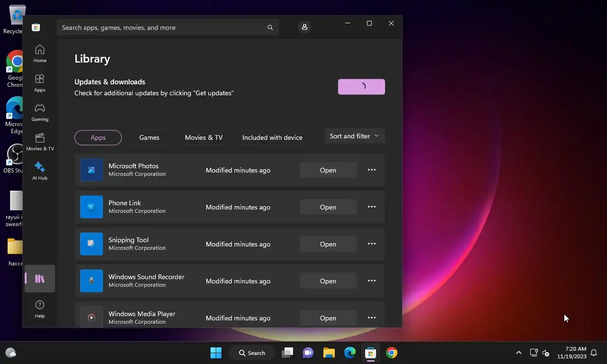Click taskbar Search box
607x364 pixels.
pyautogui.click(x=252, y=353)
